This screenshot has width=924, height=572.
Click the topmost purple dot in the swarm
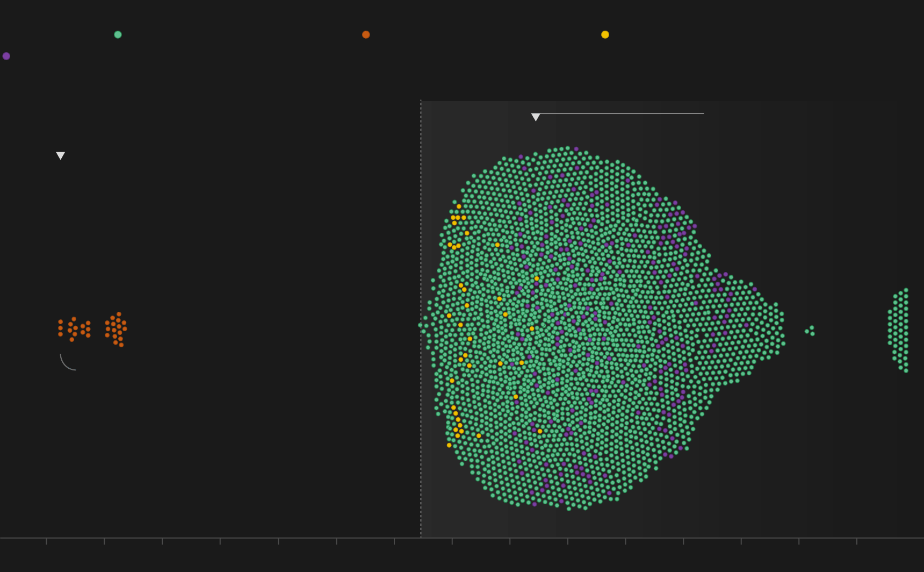point(576,149)
